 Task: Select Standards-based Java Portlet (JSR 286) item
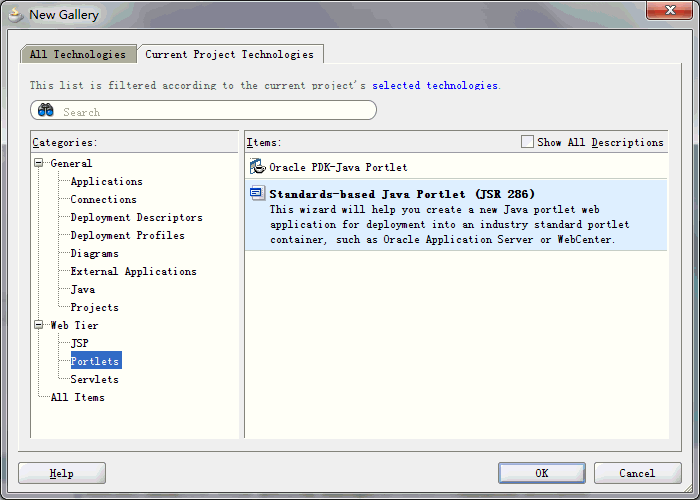point(456,216)
